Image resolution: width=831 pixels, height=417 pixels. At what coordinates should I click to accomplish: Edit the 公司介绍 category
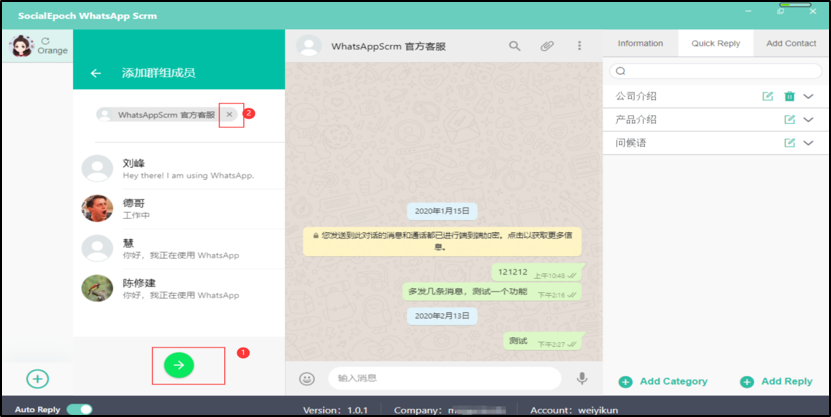[767, 96]
